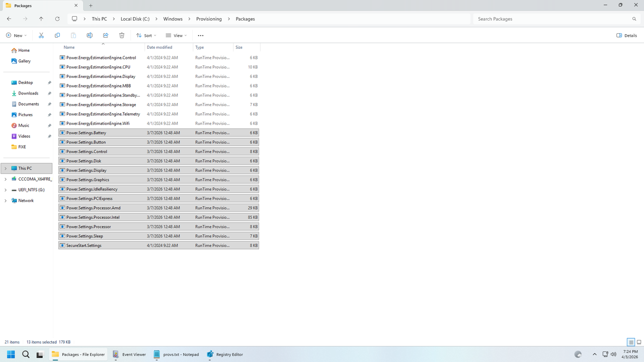644x362 pixels.
Task: Expand the UEFI_NTFS (G:) drive node
Action: point(6,190)
